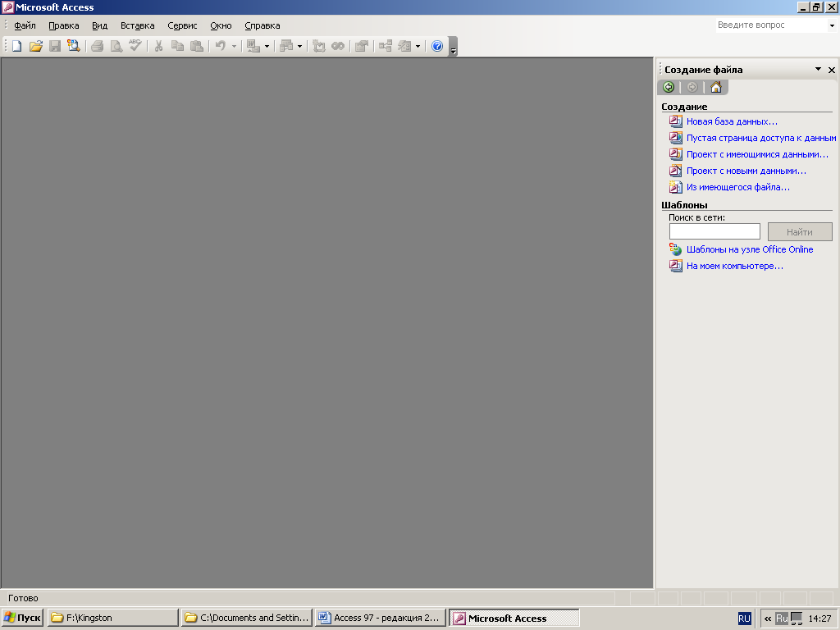Viewport: 840px width, 630px height.
Task: Click the Введите вопрос help box
Action: tap(771, 25)
